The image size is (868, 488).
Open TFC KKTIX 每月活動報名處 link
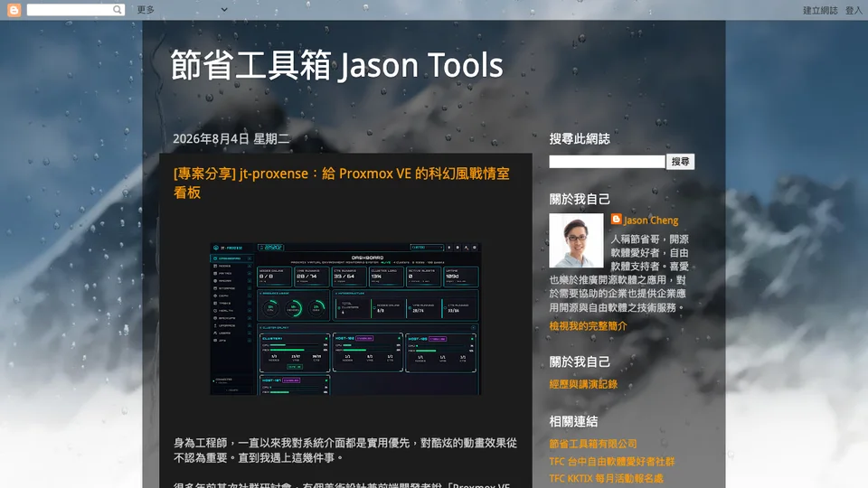(x=606, y=479)
